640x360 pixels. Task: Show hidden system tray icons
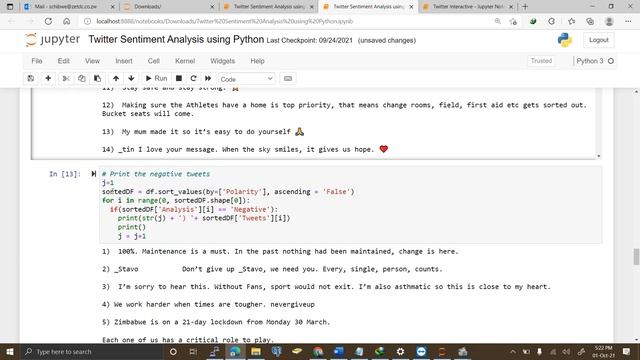(x=513, y=351)
